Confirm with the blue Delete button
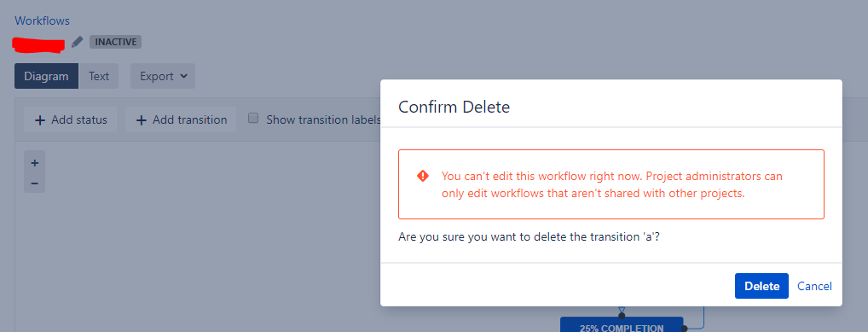This screenshot has height=332, width=868. pyautogui.click(x=761, y=286)
